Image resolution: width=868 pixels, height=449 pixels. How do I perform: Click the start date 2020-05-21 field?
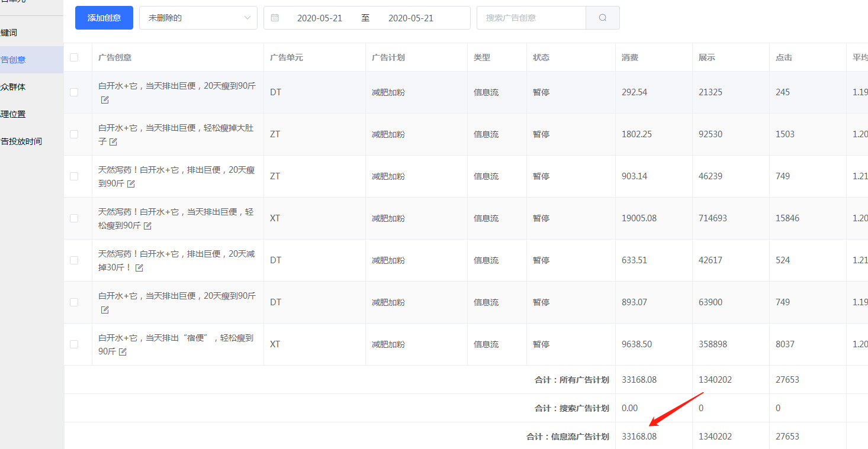point(319,18)
